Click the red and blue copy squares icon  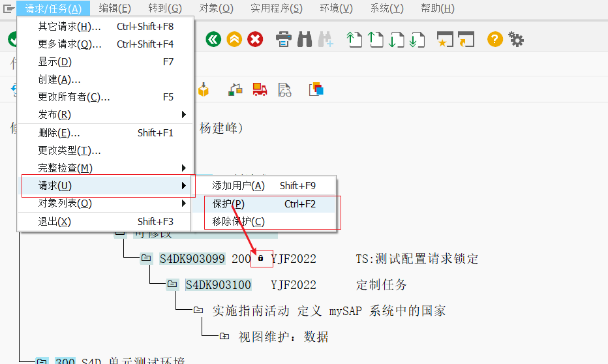coord(316,89)
